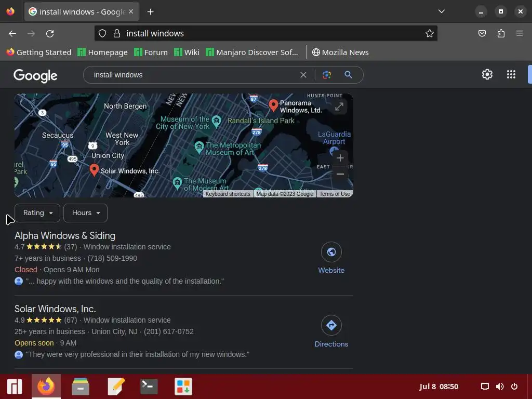Launch the text editor from the taskbar
Screen dimensions: 532x399
click(116, 387)
